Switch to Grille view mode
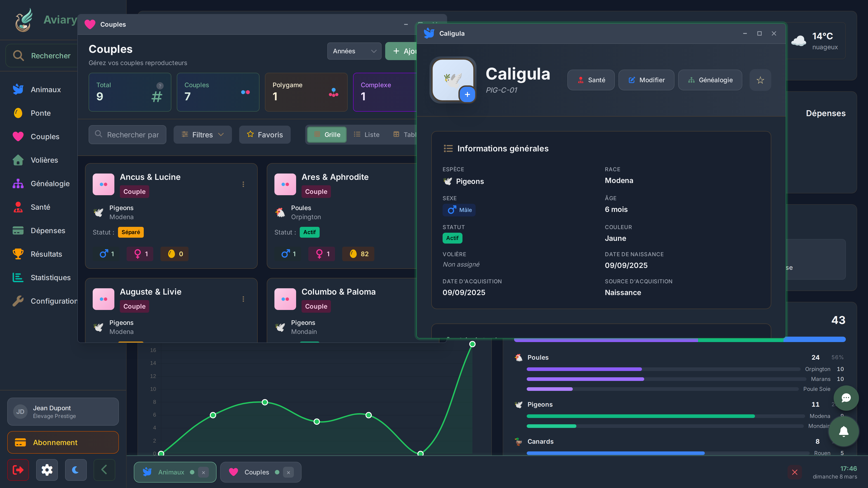 327,135
